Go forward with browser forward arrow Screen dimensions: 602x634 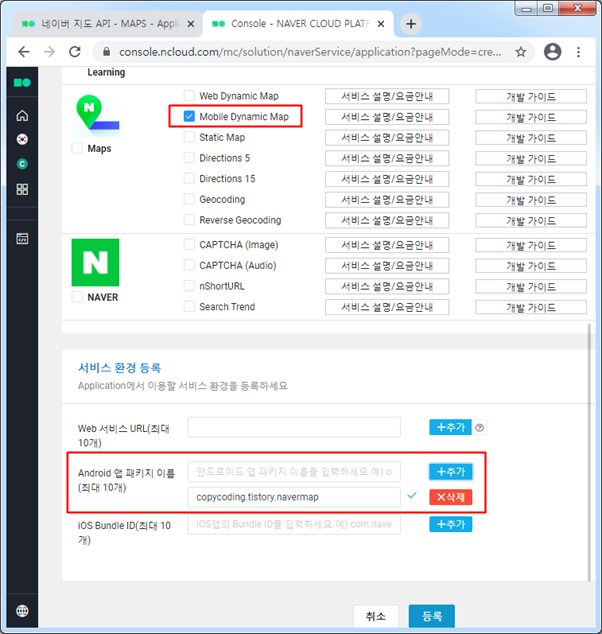pyautogui.click(x=49, y=52)
